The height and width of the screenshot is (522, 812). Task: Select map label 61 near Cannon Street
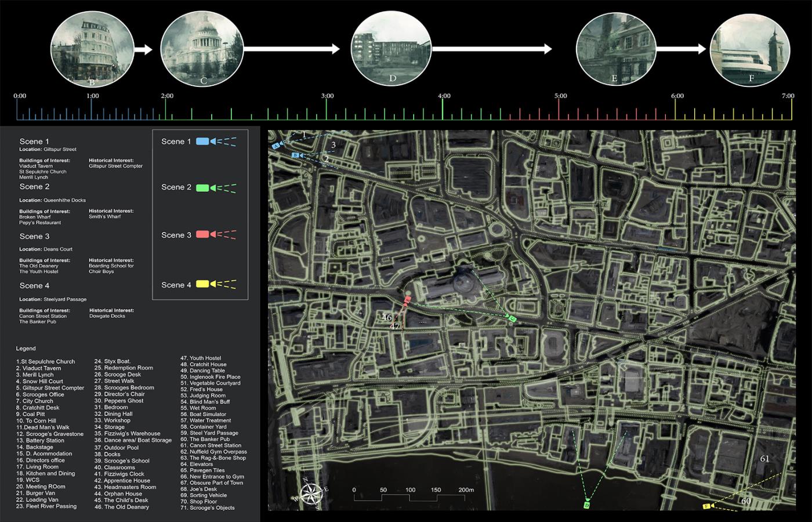tap(764, 459)
